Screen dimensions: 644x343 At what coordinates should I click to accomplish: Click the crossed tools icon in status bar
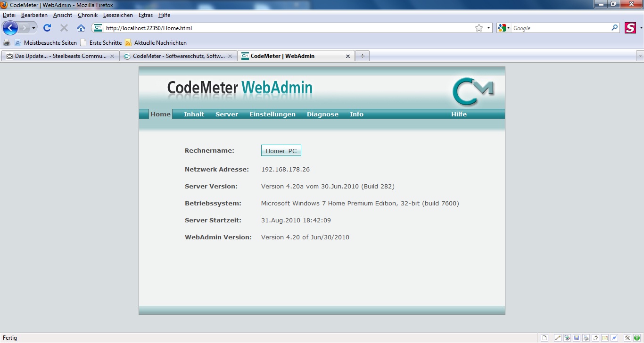(x=627, y=338)
